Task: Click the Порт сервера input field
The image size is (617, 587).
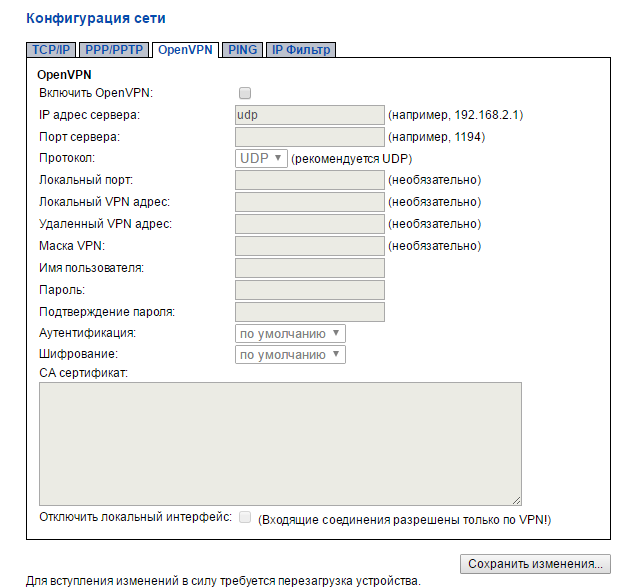Action: click(310, 137)
